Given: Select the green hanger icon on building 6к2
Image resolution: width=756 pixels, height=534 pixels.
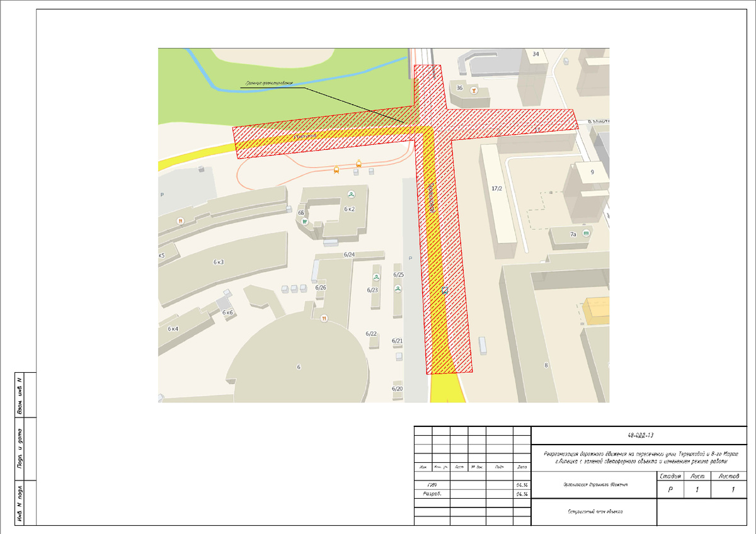Looking at the screenshot, I should (350, 193).
